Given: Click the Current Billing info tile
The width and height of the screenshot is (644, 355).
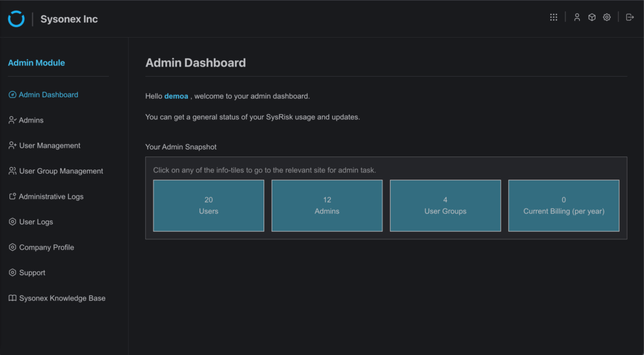Looking at the screenshot, I should [563, 205].
